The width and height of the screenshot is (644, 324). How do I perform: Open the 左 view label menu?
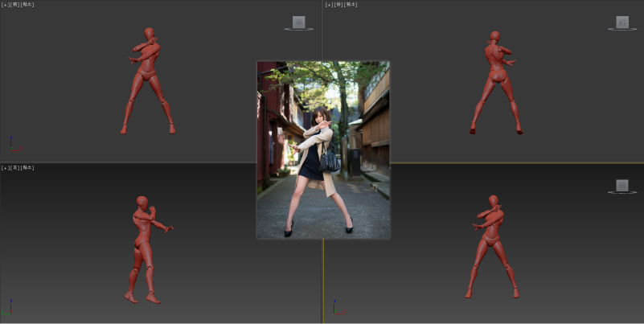click(14, 167)
